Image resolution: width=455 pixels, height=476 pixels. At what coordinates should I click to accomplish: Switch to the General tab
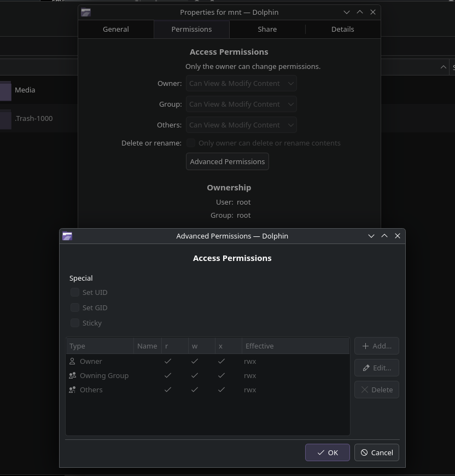tap(116, 29)
